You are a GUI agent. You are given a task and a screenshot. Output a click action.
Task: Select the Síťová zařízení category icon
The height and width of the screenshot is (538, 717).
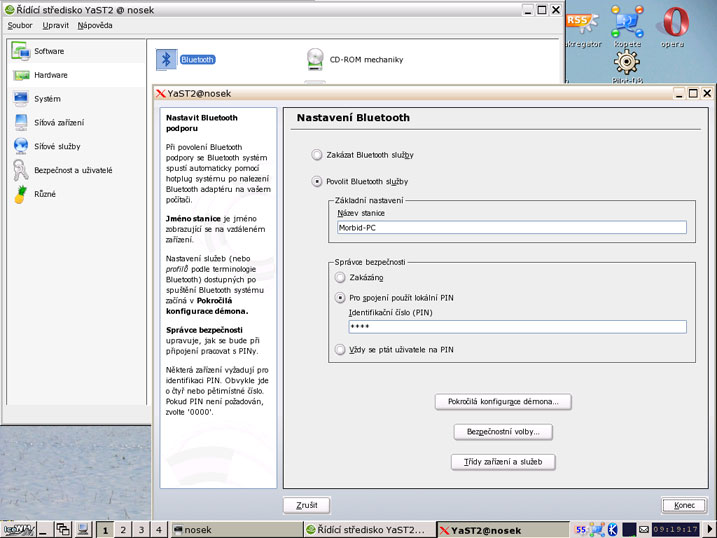click(21, 123)
